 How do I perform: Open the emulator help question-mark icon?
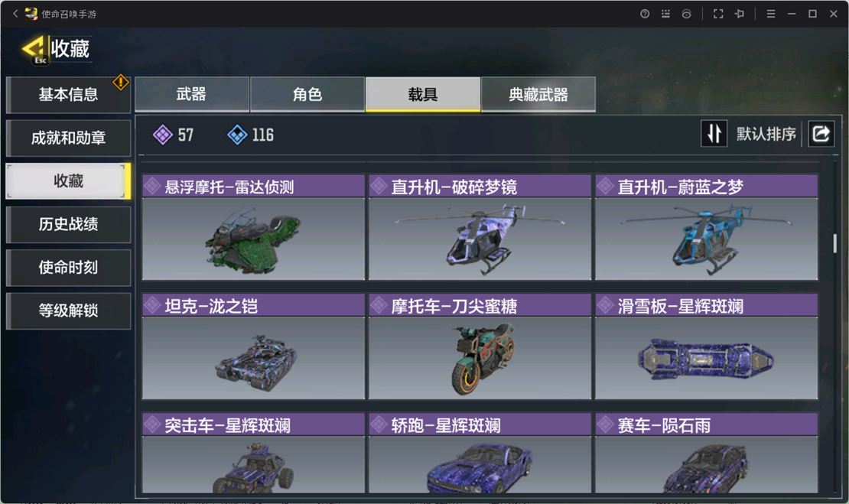pos(644,14)
